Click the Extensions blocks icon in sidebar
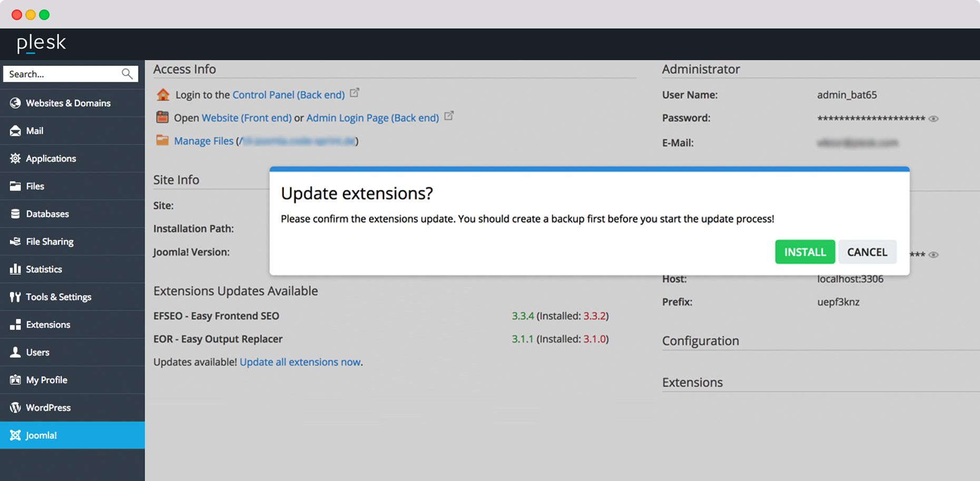The height and width of the screenshot is (481, 980). pyautogui.click(x=15, y=324)
